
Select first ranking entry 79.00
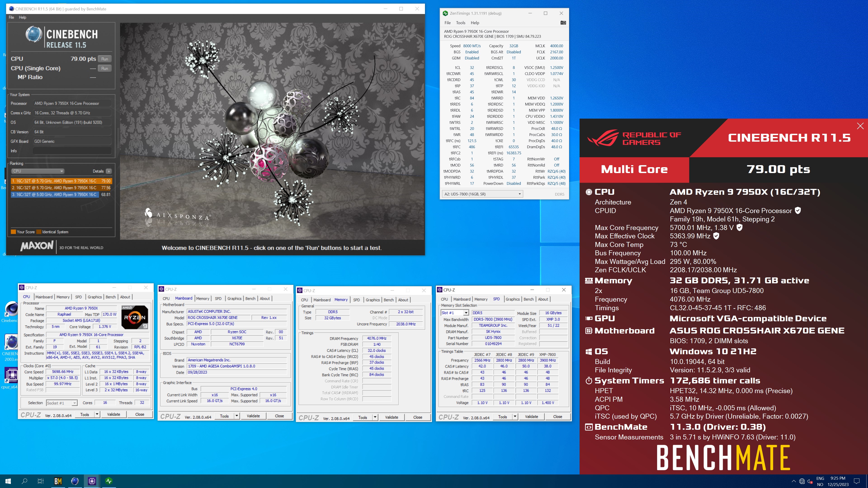pyautogui.click(x=61, y=181)
